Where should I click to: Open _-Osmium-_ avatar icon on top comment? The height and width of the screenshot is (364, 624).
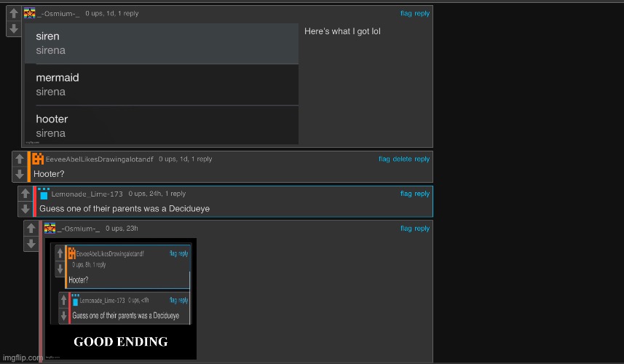point(29,13)
